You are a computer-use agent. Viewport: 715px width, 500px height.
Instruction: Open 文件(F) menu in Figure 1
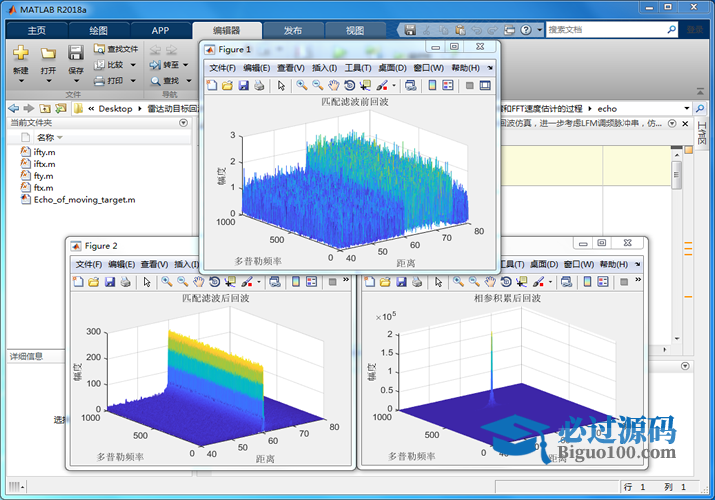(x=223, y=68)
